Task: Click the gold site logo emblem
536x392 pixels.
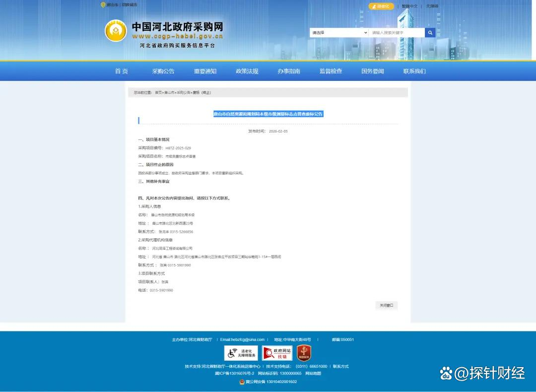Action: pyautogui.click(x=116, y=31)
